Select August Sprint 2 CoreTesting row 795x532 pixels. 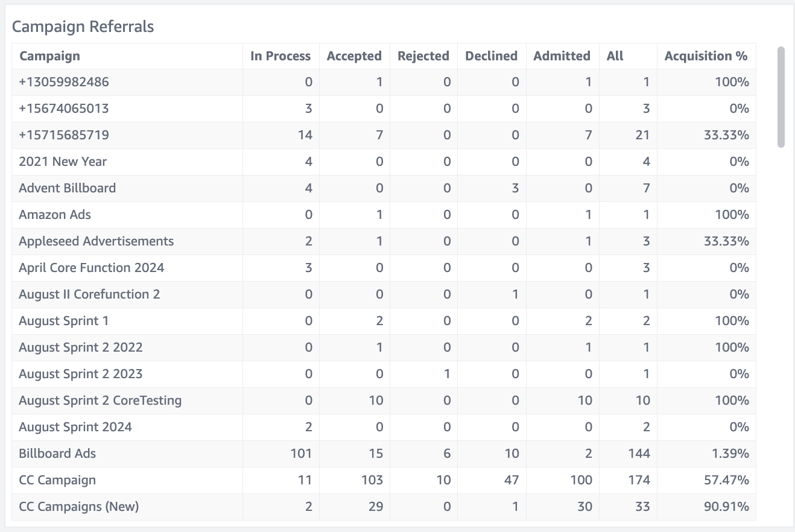coord(384,401)
